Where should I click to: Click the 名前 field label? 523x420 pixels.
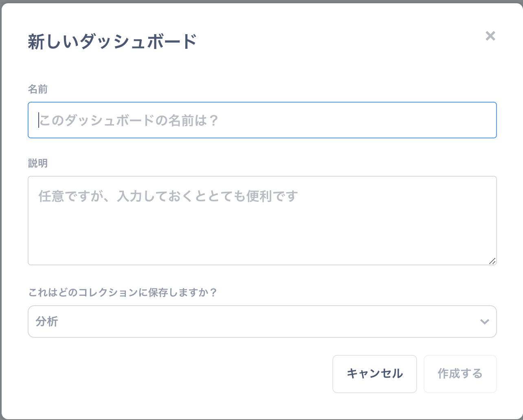[x=37, y=89]
